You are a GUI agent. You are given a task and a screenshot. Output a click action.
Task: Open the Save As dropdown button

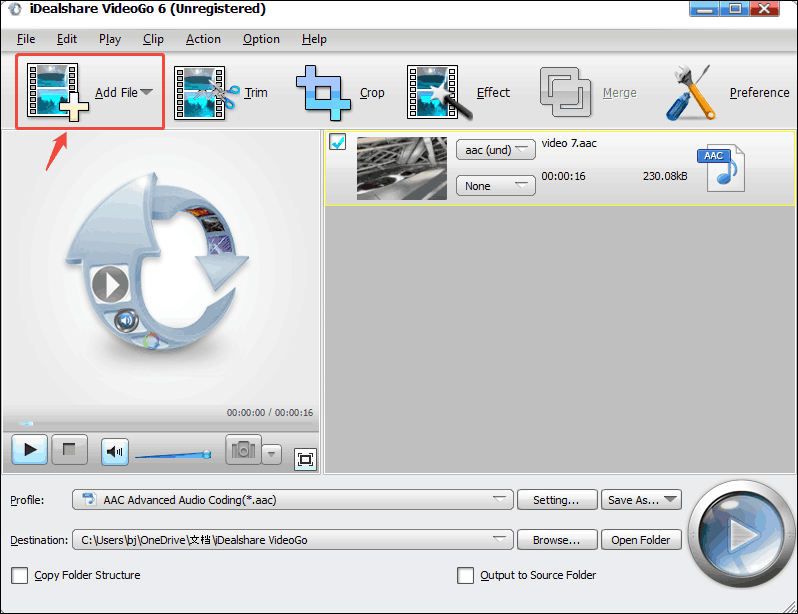coord(641,499)
